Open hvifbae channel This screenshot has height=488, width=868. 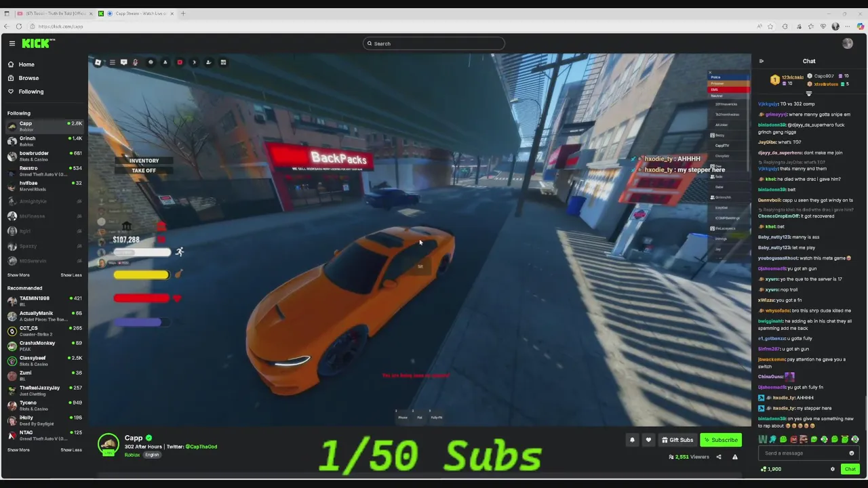point(44,186)
